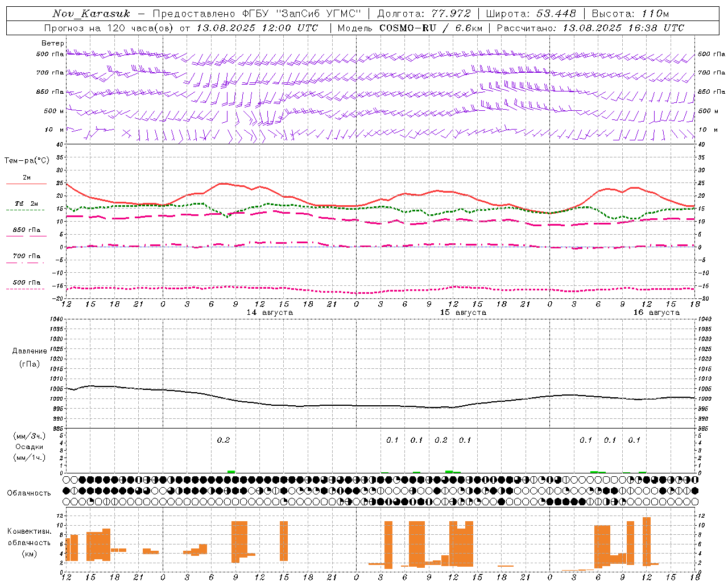Click the Ветер panel label
The image size is (728, 582).
click(53, 43)
